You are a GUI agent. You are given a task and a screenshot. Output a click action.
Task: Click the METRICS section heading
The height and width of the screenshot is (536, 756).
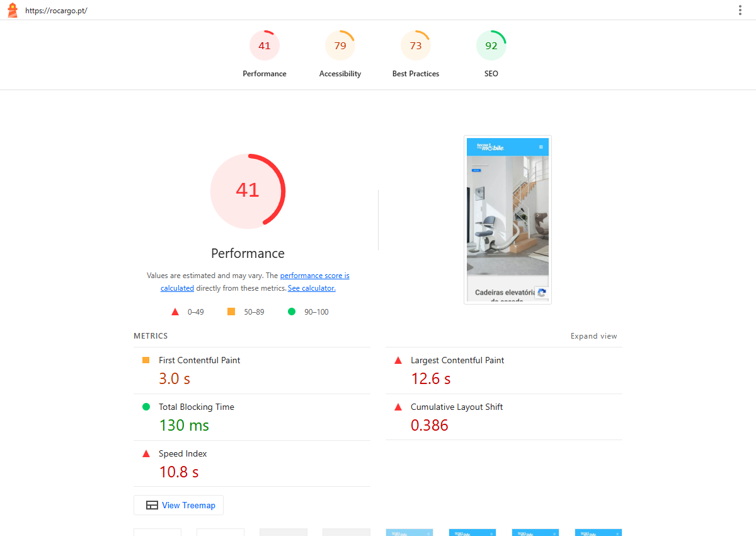pos(151,336)
